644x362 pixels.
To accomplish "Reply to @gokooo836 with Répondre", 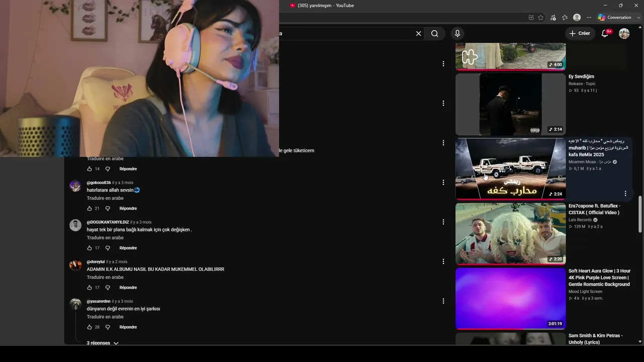I will click(128, 208).
